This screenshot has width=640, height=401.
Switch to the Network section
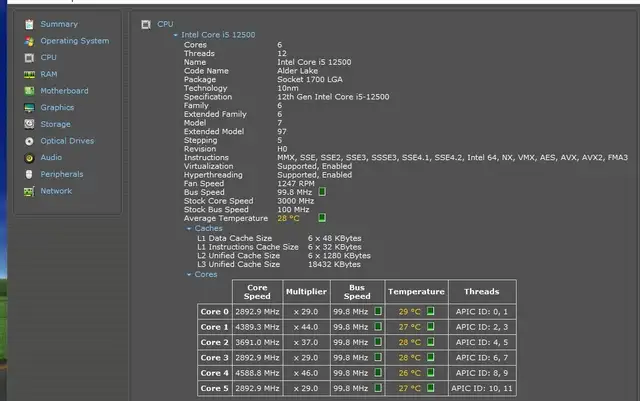click(56, 190)
